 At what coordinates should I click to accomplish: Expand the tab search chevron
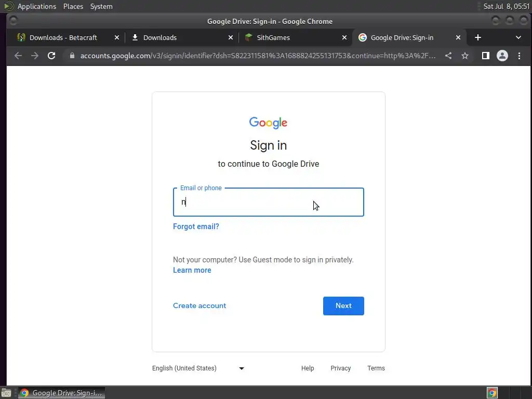coord(518,37)
